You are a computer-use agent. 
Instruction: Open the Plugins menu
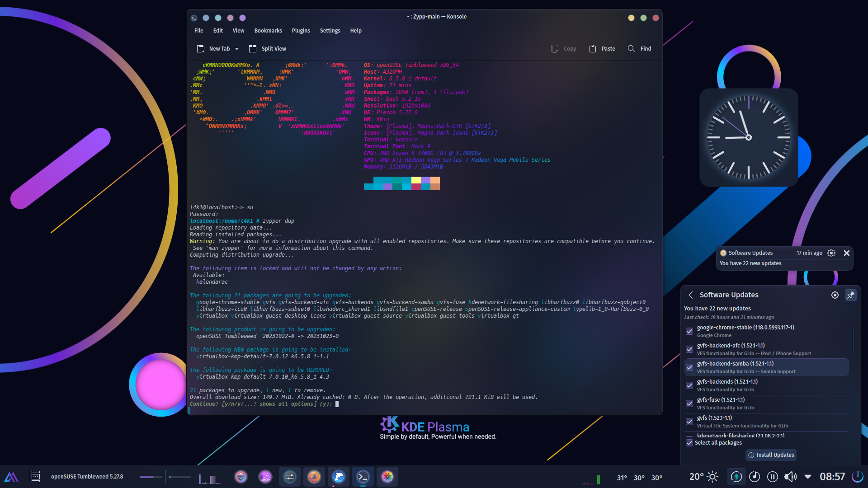pyautogui.click(x=301, y=31)
